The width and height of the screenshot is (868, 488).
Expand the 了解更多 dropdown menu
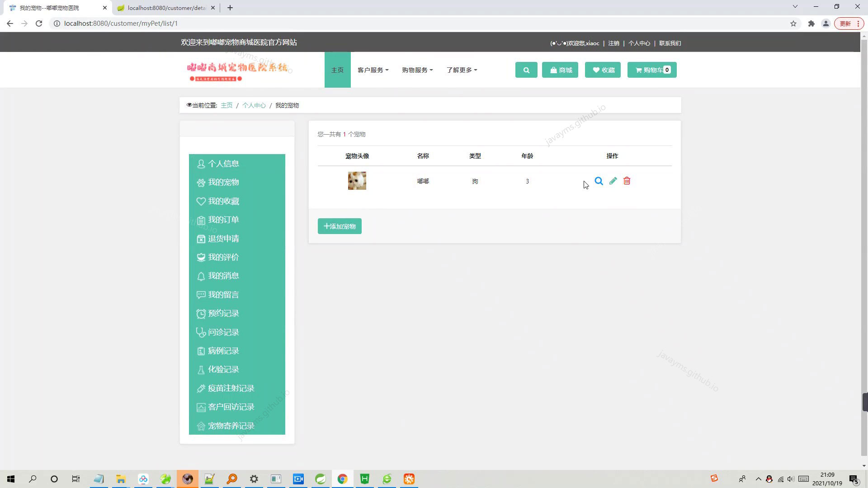point(462,70)
